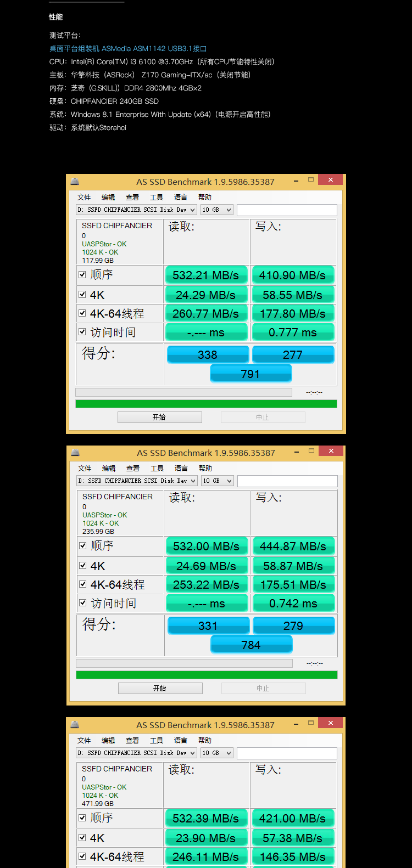Click the total score 784

coord(251,645)
